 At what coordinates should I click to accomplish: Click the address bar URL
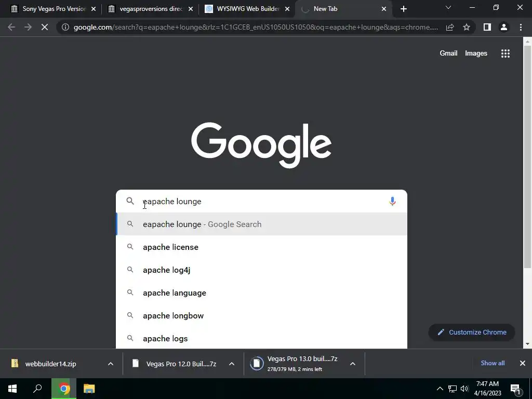(256, 27)
